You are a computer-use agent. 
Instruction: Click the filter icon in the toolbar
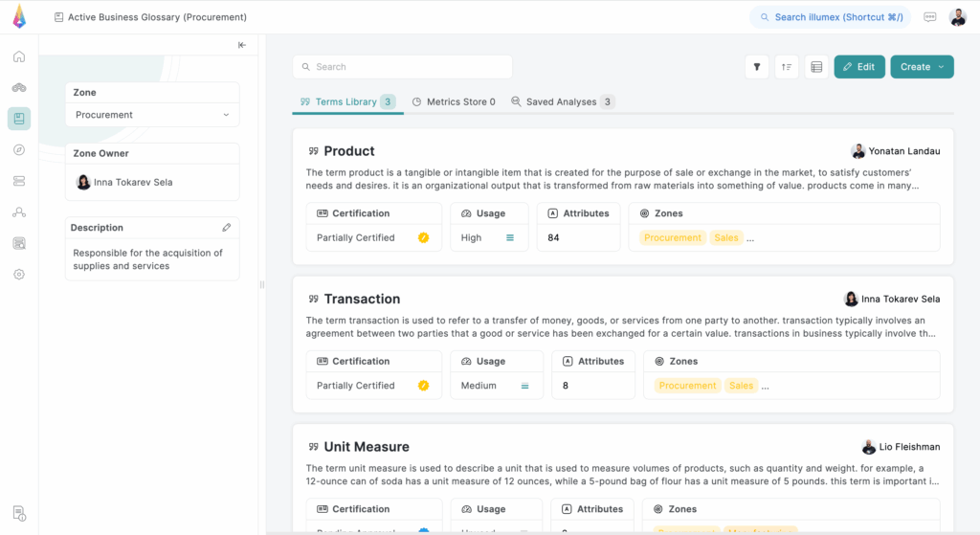757,67
